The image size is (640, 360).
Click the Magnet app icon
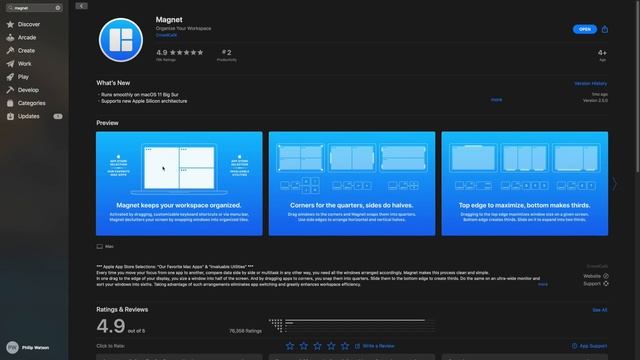(x=121, y=40)
